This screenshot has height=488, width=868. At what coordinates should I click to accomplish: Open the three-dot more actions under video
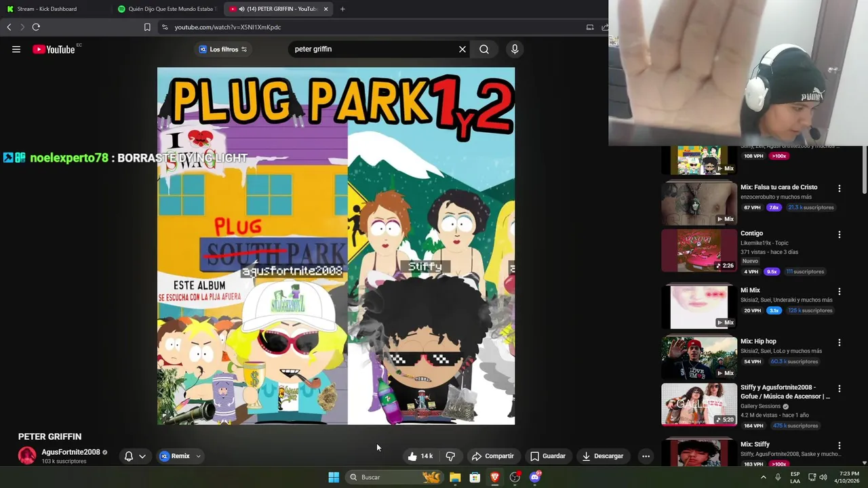click(646, 456)
